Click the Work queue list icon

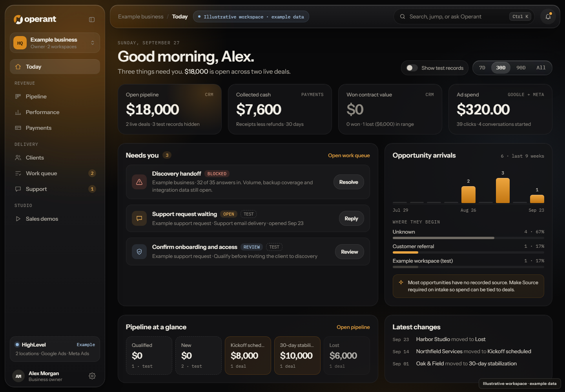(x=18, y=173)
